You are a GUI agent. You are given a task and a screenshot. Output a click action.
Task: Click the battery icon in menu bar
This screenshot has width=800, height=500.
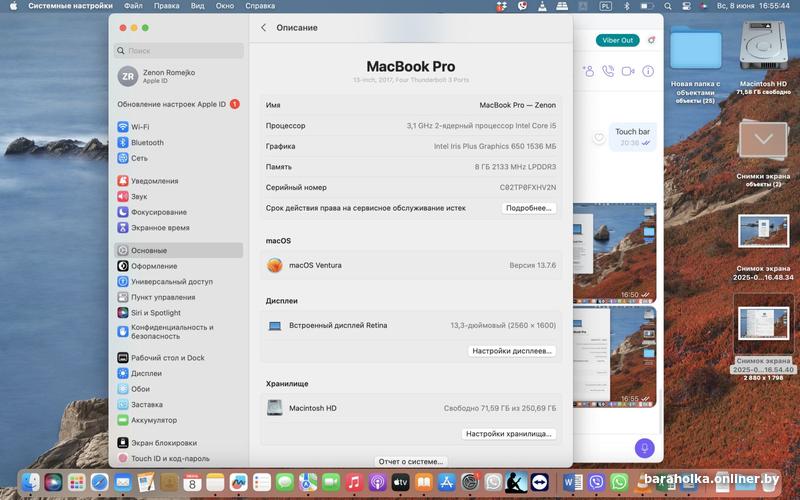(647, 6)
